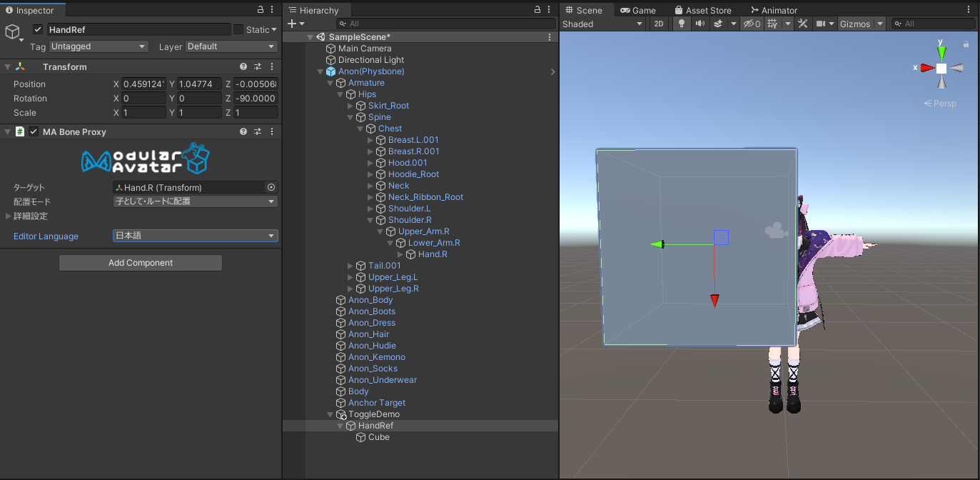
Task: Collapse the Transform component foldout
Action: coord(8,66)
